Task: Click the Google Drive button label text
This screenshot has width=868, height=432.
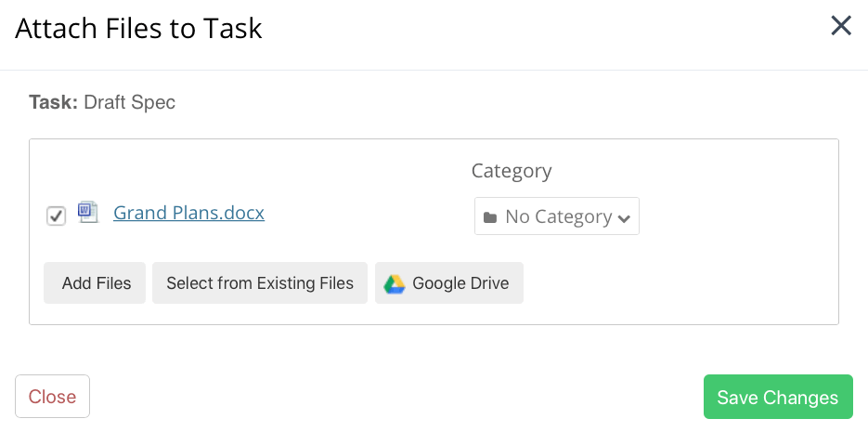Action: tap(460, 283)
